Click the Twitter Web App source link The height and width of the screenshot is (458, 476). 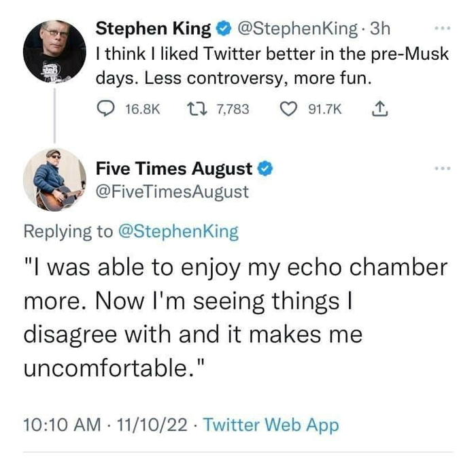pyautogui.click(x=271, y=425)
